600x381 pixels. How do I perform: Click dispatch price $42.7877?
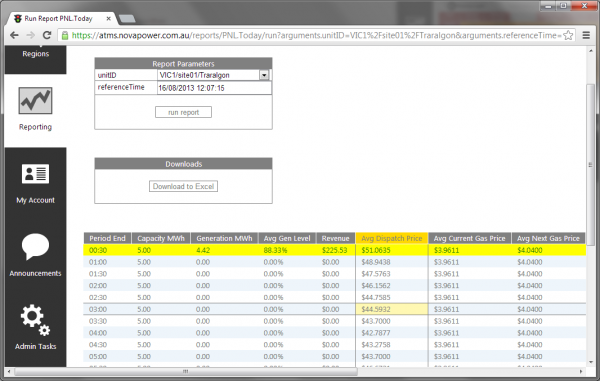[376, 333]
